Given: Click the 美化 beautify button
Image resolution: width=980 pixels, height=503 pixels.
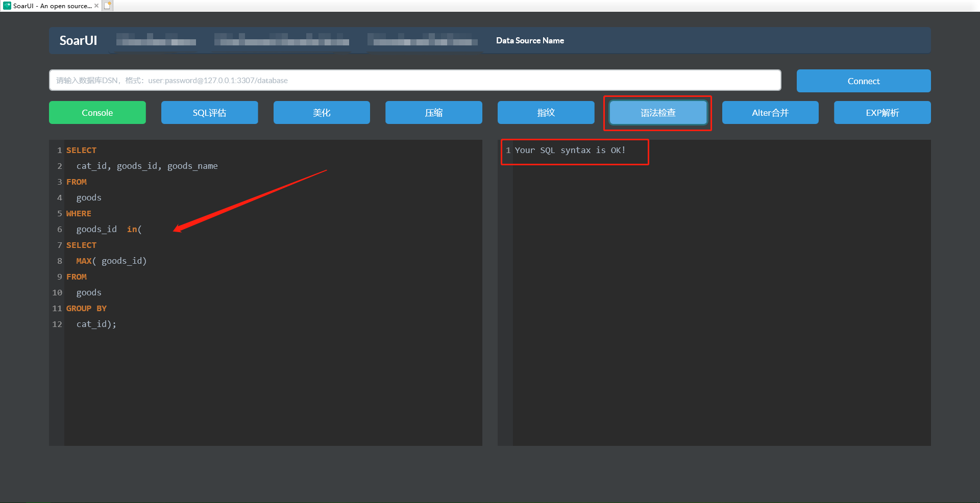Looking at the screenshot, I should pos(322,113).
